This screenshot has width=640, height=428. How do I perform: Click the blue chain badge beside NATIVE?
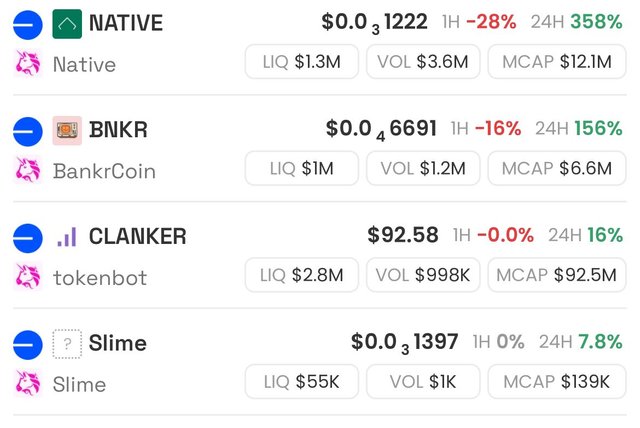27,23
